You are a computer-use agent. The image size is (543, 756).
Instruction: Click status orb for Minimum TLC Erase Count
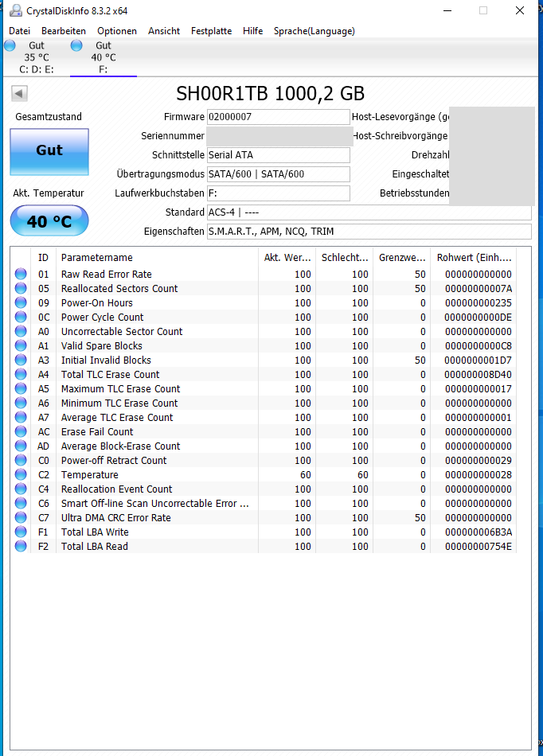[x=21, y=403]
